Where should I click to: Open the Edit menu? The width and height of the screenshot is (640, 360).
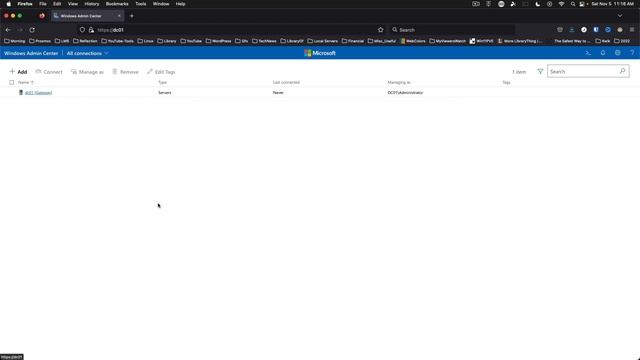coord(57,4)
